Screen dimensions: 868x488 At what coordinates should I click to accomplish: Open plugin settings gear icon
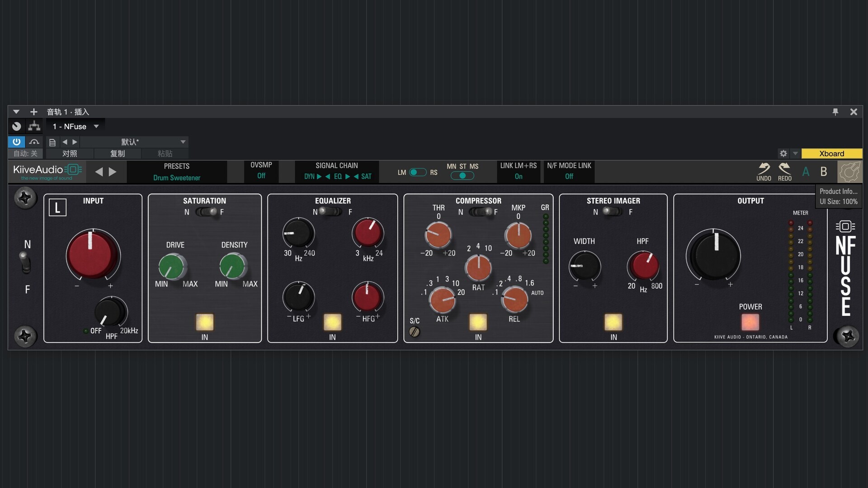coord(783,154)
